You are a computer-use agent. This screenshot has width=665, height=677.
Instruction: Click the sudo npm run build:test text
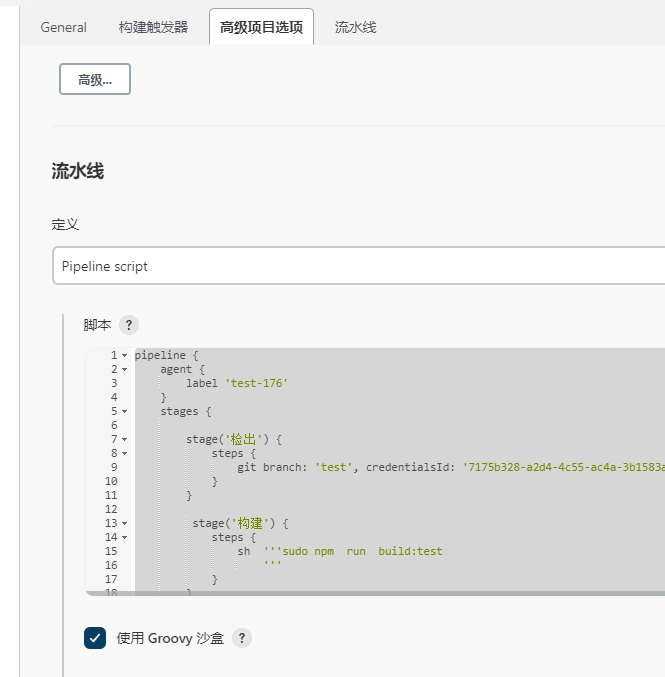(362, 551)
